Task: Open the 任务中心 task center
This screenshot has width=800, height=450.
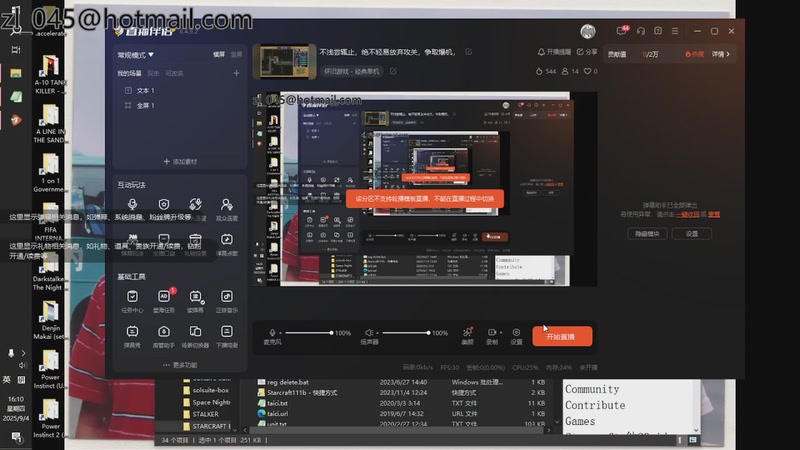Action: coord(132,301)
